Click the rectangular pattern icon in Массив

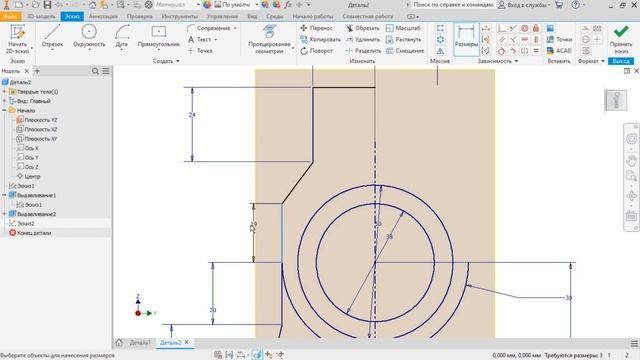[x=440, y=28]
